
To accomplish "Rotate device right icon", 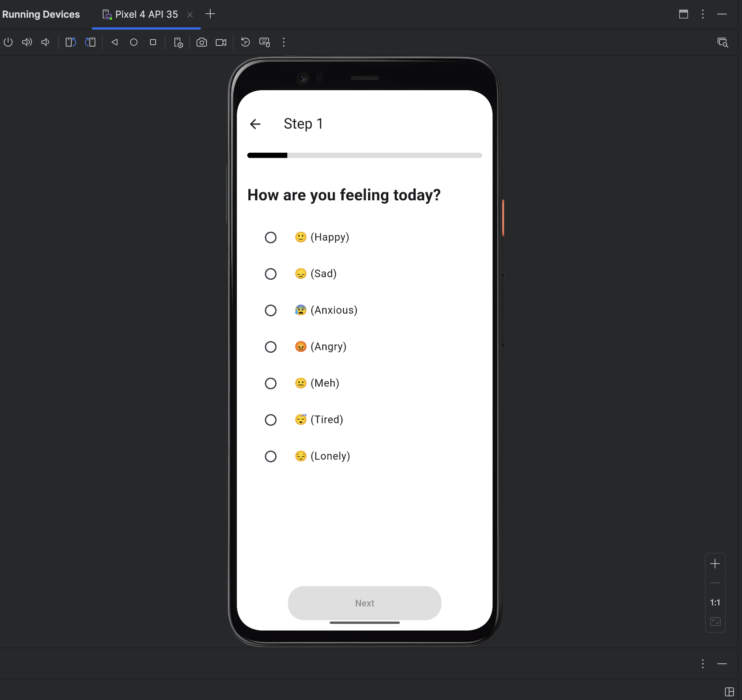I will click(90, 42).
